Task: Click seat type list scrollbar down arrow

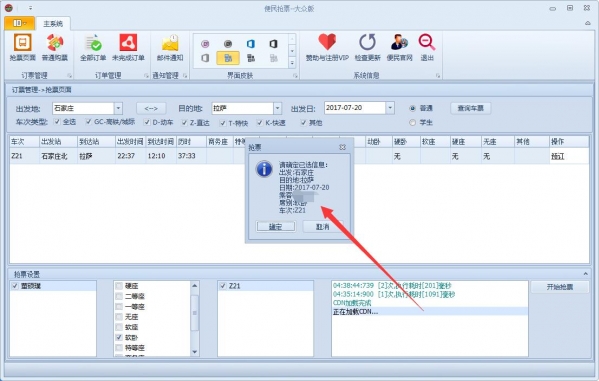Action: (194, 352)
